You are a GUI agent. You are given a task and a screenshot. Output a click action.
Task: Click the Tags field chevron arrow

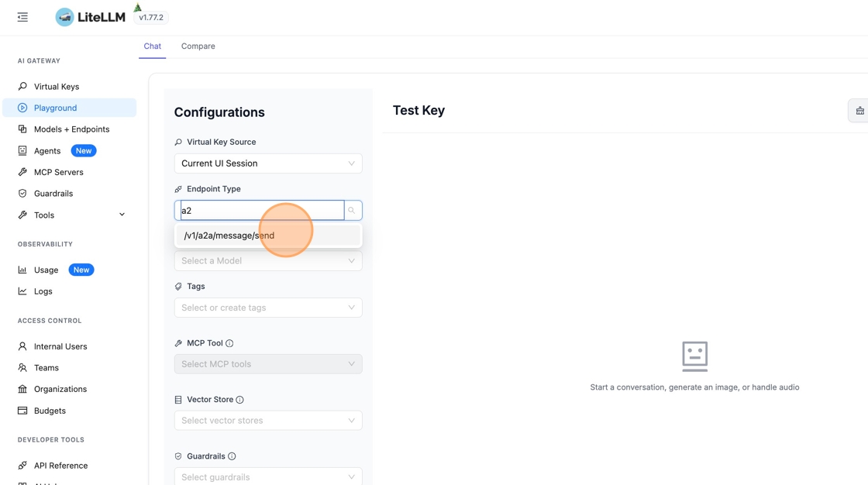(x=352, y=308)
